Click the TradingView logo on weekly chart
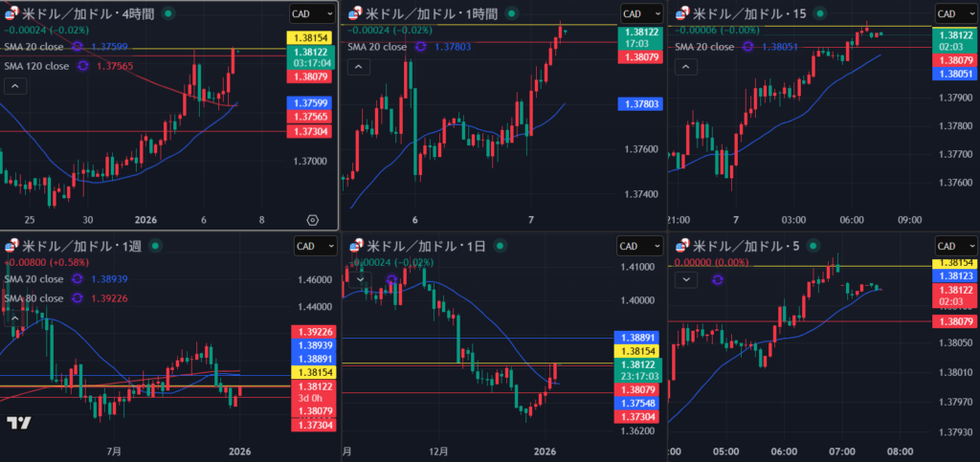 [17, 424]
